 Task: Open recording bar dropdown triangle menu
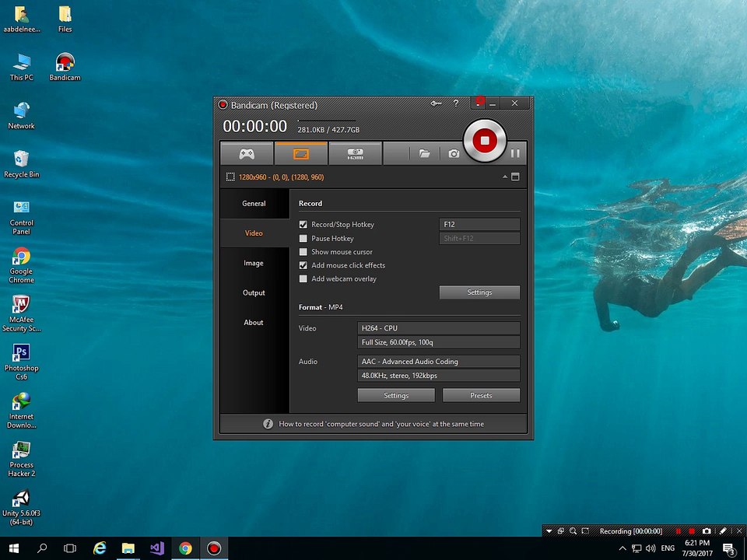point(549,531)
